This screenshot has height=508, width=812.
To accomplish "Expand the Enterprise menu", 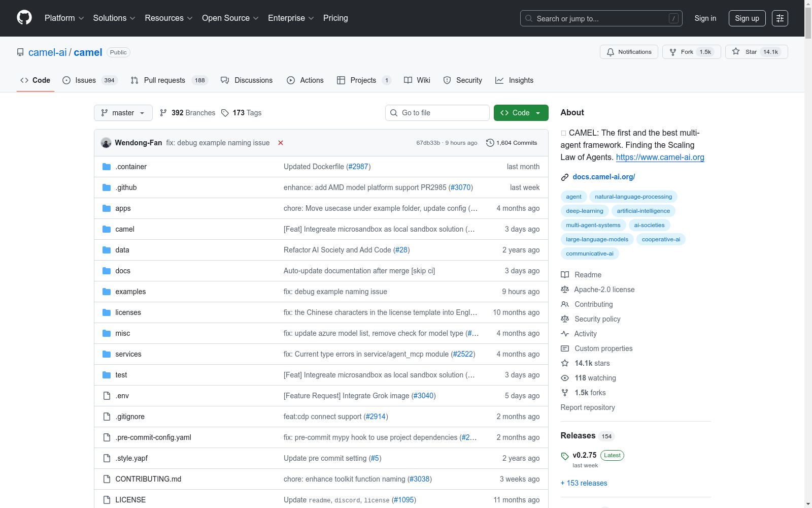I will click(x=291, y=18).
